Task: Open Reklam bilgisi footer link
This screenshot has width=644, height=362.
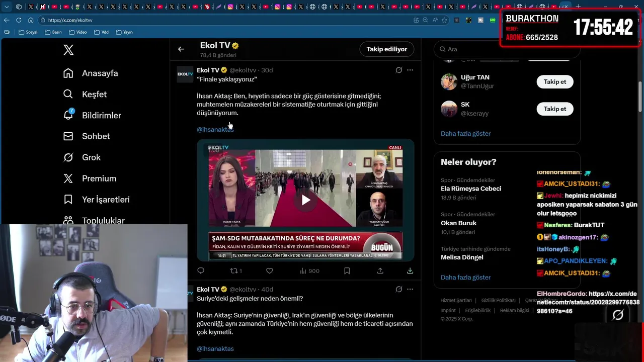Action: [x=515, y=311]
